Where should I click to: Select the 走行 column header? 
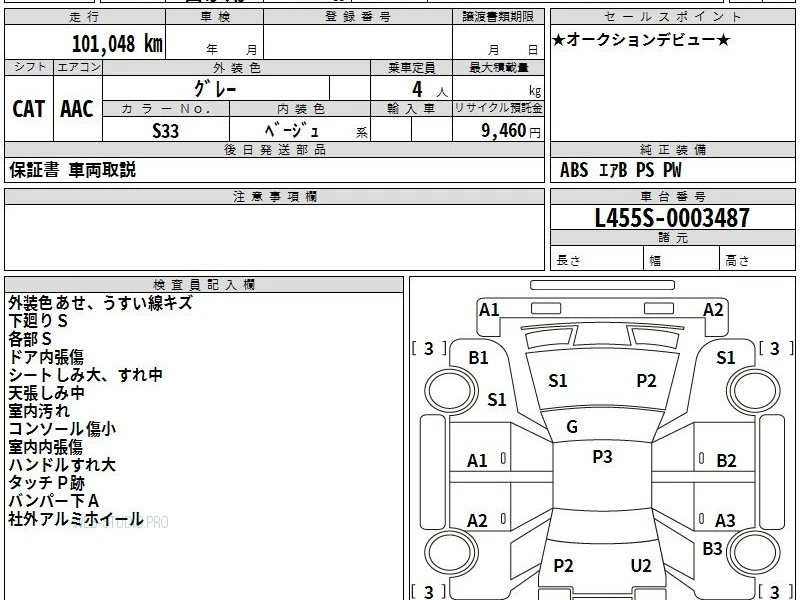coord(85,17)
